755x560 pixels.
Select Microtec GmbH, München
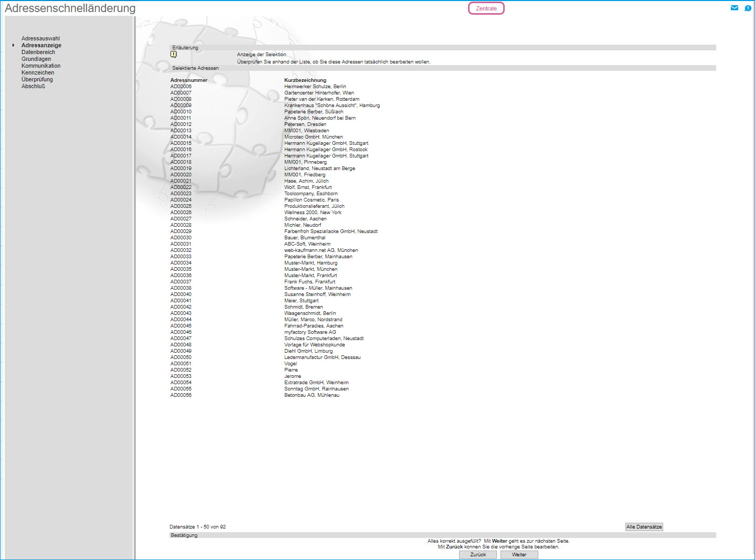pos(314,137)
